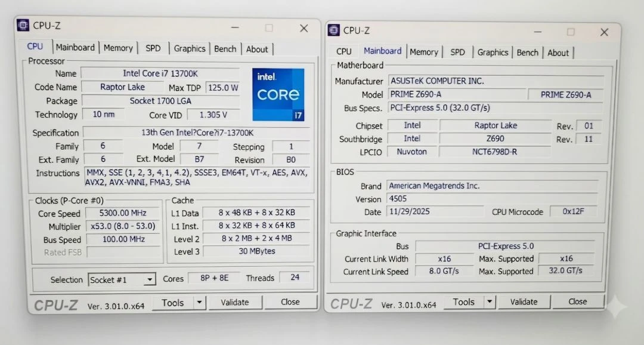Click Tools button in the right CPU-Z window
This screenshot has width=644, height=345.
(464, 302)
